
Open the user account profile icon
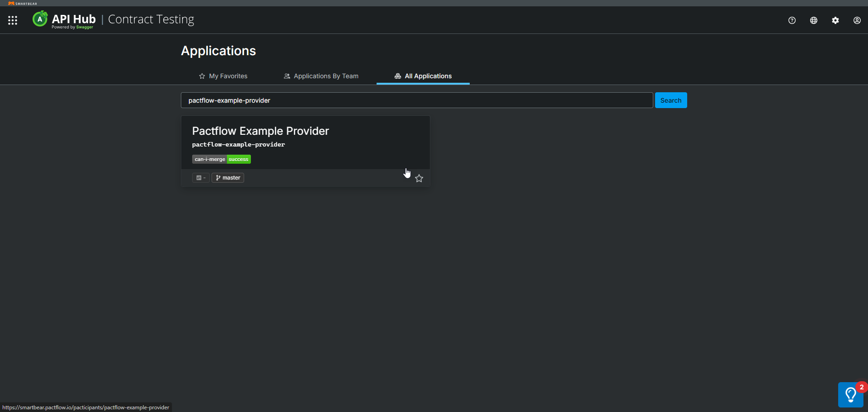857,20
